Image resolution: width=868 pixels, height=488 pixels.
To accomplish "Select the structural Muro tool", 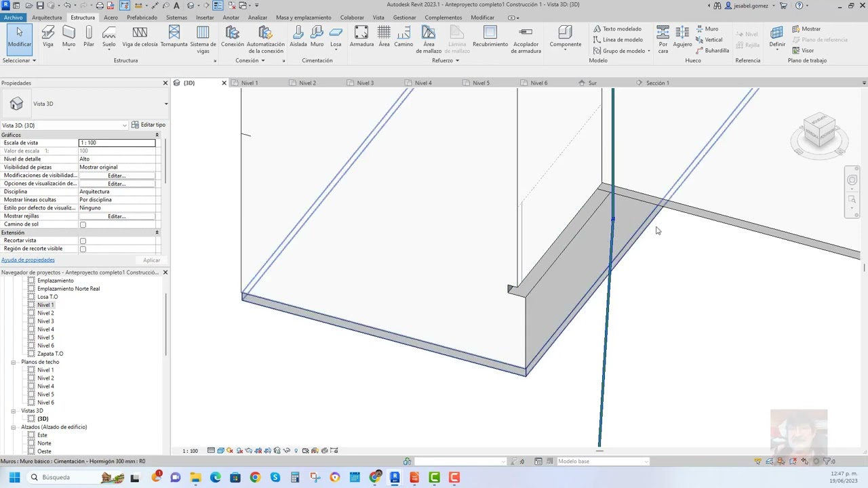I will pyautogui.click(x=69, y=37).
